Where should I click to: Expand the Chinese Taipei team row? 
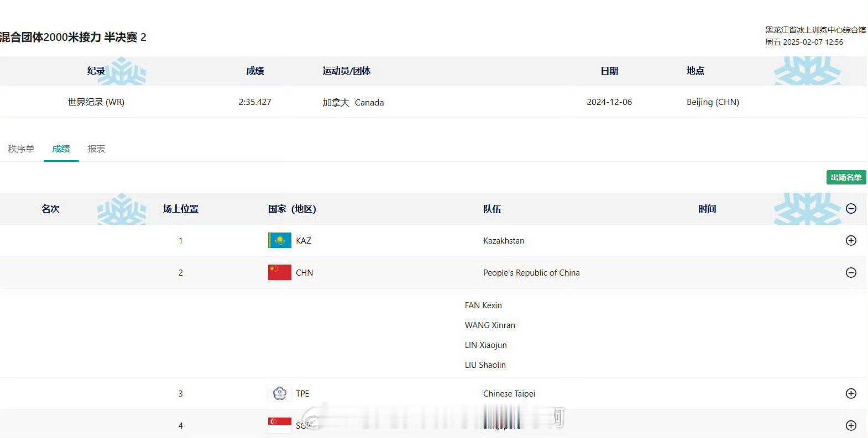click(851, 394)
